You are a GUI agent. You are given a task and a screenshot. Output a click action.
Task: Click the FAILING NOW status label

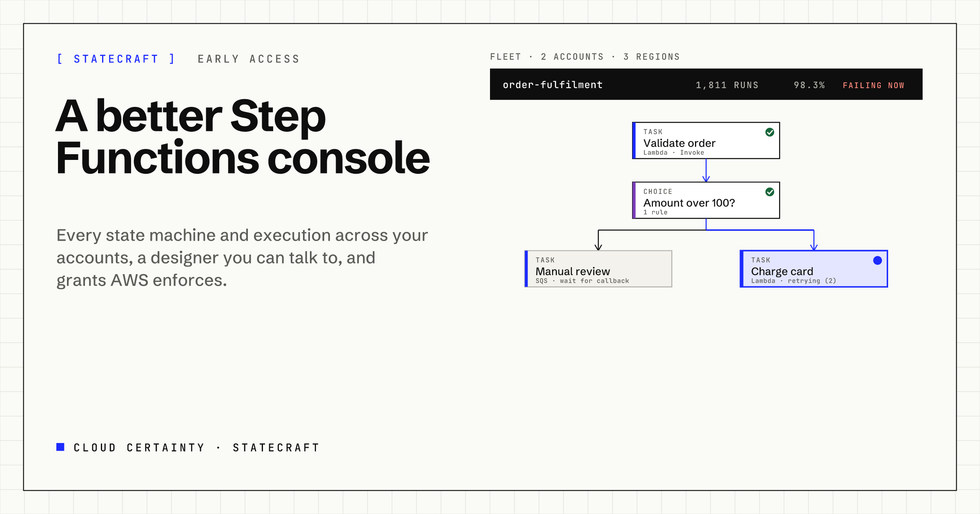(873, 86)
